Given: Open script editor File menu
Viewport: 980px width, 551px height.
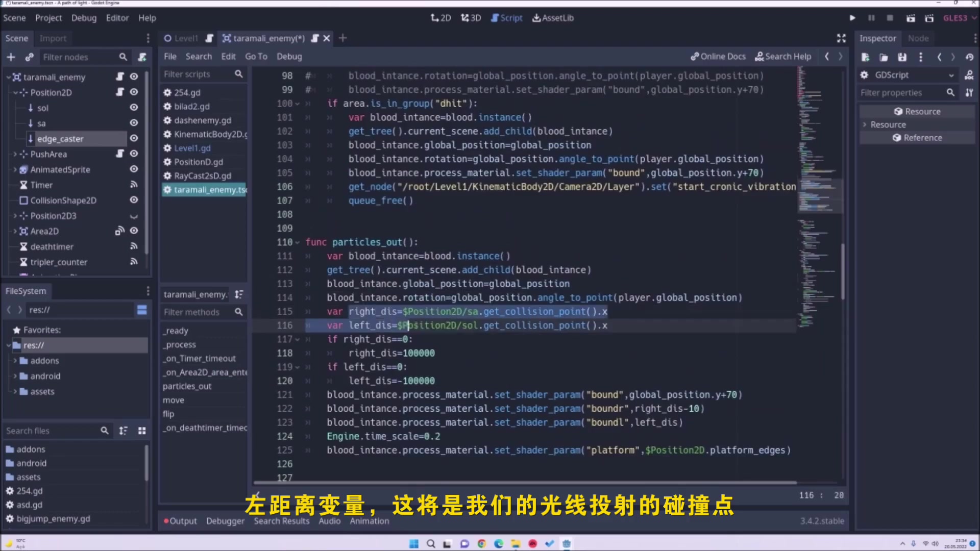Looking at the screenshot, I should click(170, 57).
